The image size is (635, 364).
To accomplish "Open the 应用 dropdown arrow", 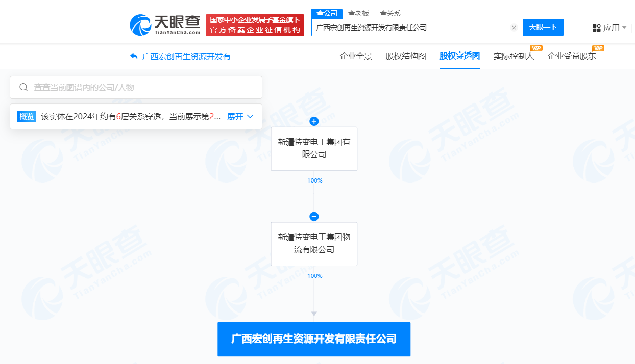I will point(624,28).
